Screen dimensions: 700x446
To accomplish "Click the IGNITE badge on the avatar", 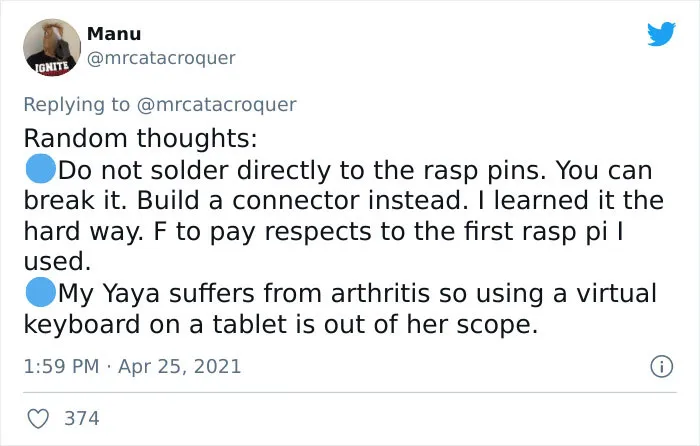I will point(53,67).
